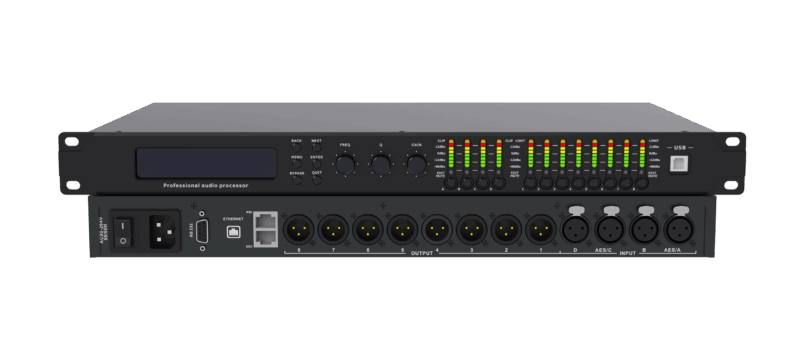Toggle Edit/Mute button for output 4

click(x=578, y=183)
